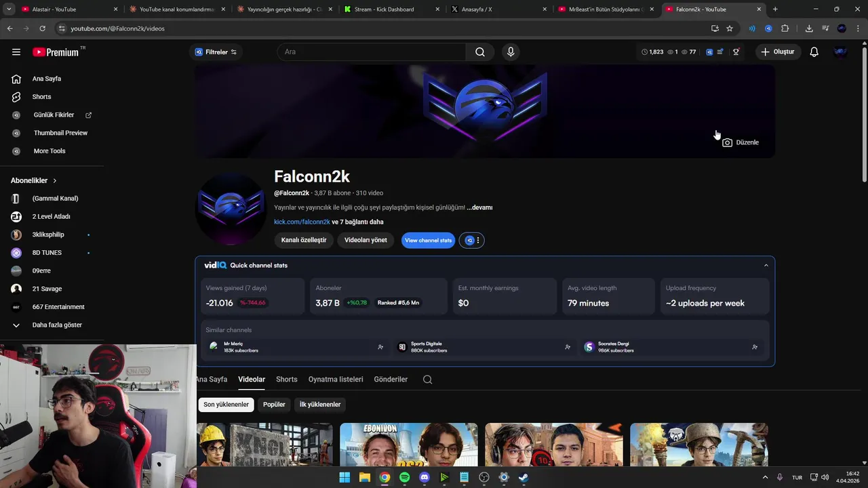Switch to the Shorts channel tab

coord(286,380)
